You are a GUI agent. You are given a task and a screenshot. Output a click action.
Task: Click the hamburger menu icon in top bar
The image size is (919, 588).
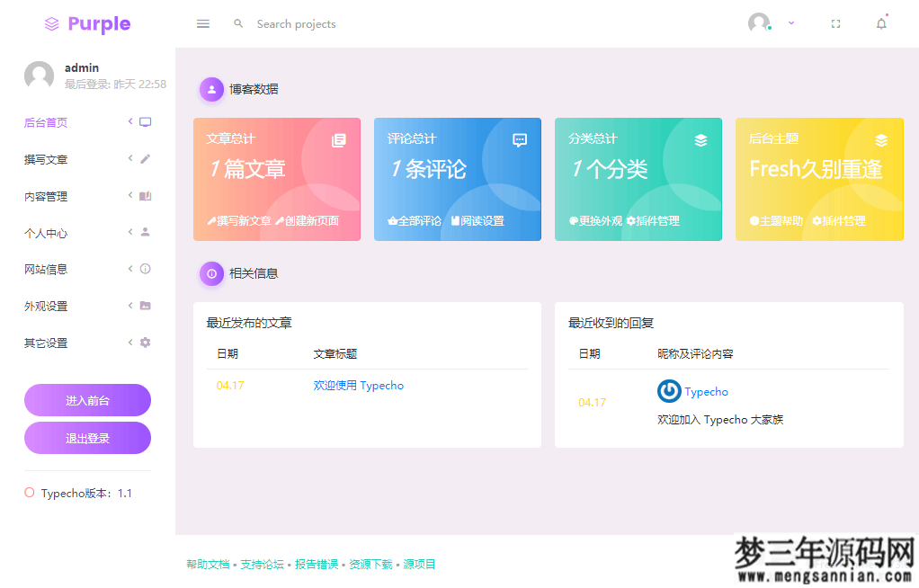202,23
